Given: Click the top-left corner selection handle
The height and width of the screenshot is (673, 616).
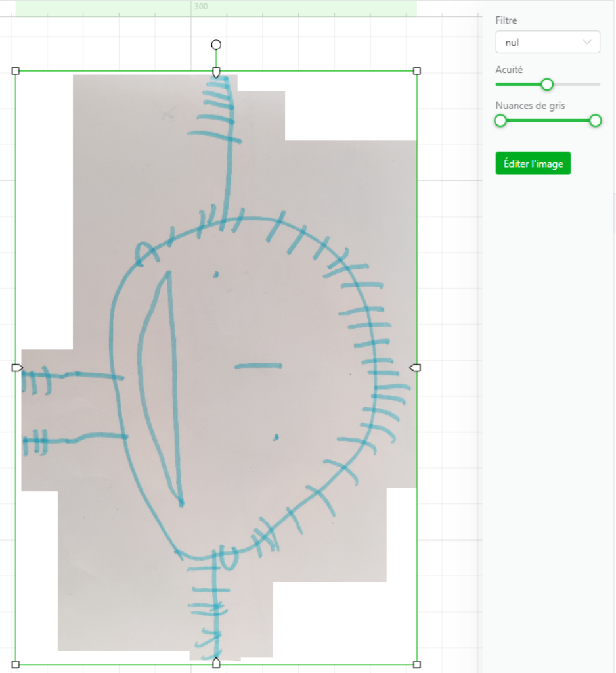Looking at the screenshot, I should [16, 71].
